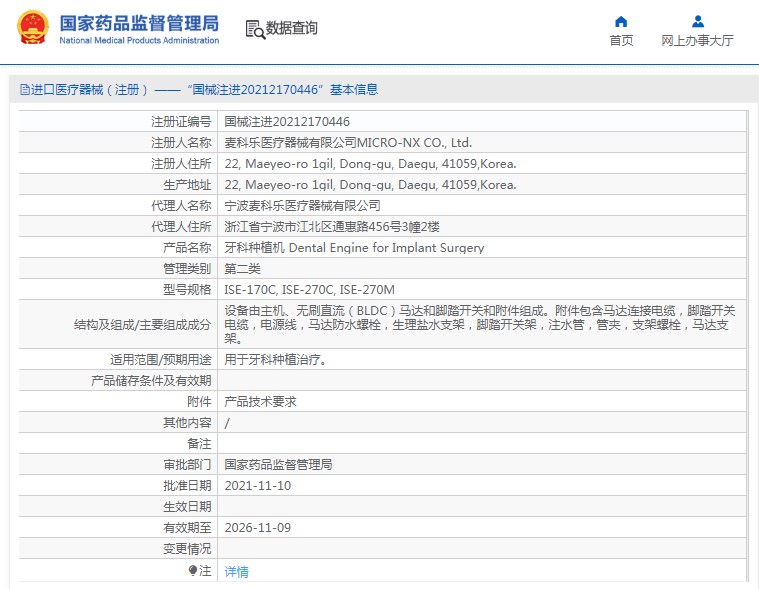Viewport: 759px width, 589px height.
Task: Click the 产品名称 label
Action: point(187,247)
